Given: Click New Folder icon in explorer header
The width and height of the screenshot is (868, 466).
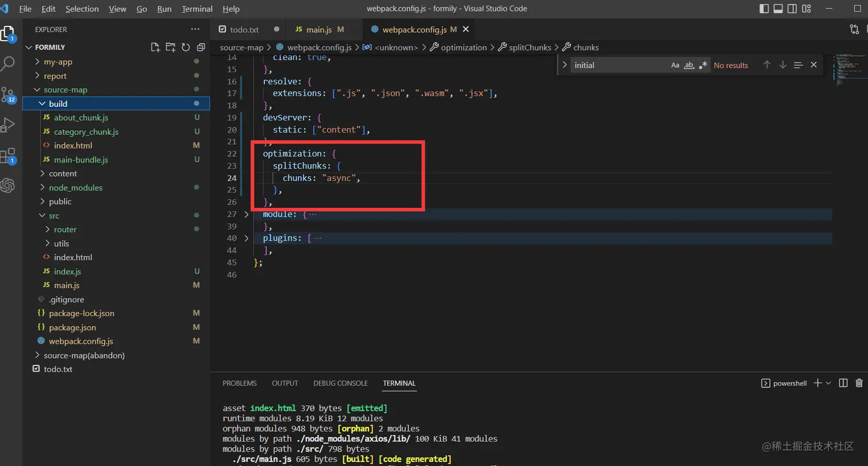Looking at the screenshot, I should point(170,47).
